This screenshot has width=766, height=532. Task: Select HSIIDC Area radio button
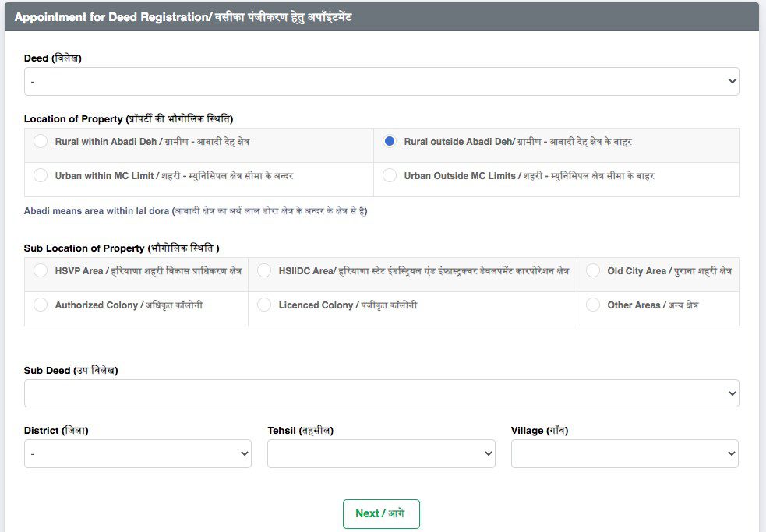pyautogui.click(x=264, y=271)
